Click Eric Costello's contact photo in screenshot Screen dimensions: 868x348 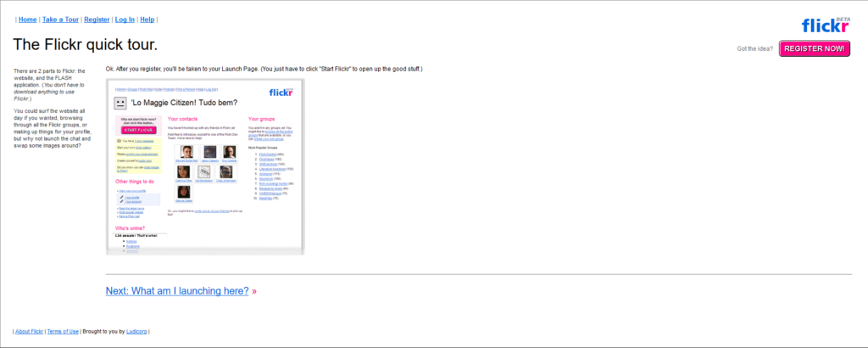point(230,152)
